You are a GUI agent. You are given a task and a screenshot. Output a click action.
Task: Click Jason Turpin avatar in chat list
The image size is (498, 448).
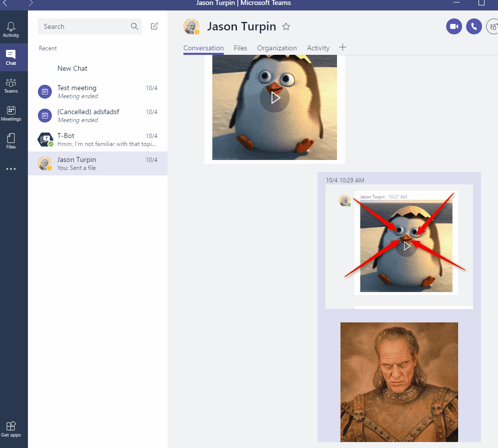coord(45,163)
